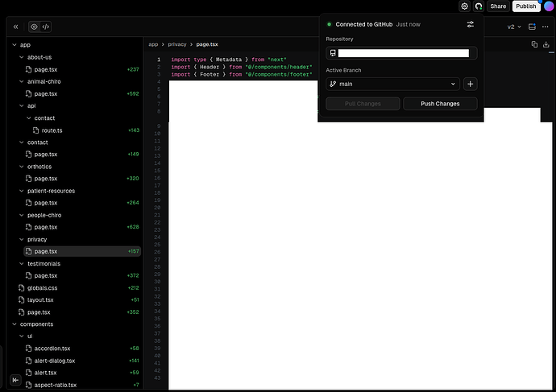Download the file icon
This screenshot has height=392, width=556.
point(546,44)
